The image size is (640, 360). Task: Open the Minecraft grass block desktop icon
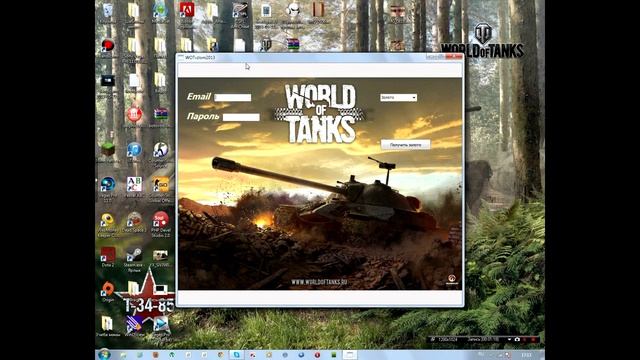pyautogui.click(x=108, y=149)
